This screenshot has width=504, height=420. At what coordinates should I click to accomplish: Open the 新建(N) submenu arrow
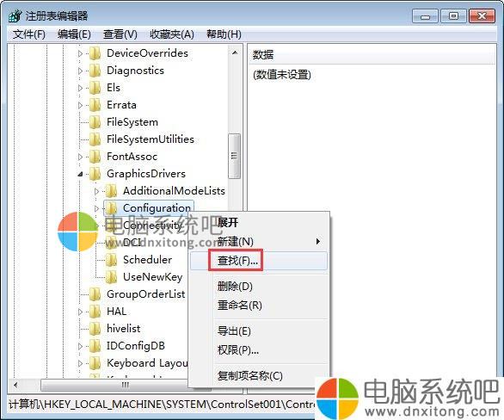pos(318,241)
